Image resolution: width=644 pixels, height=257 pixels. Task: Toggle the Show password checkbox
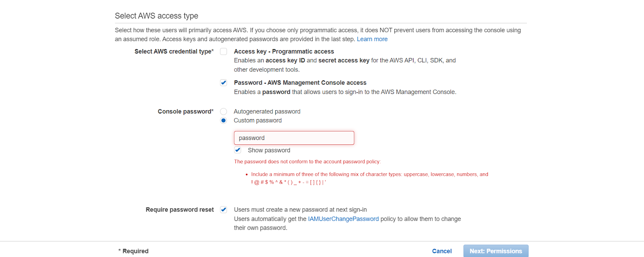(x=237, y=150)
